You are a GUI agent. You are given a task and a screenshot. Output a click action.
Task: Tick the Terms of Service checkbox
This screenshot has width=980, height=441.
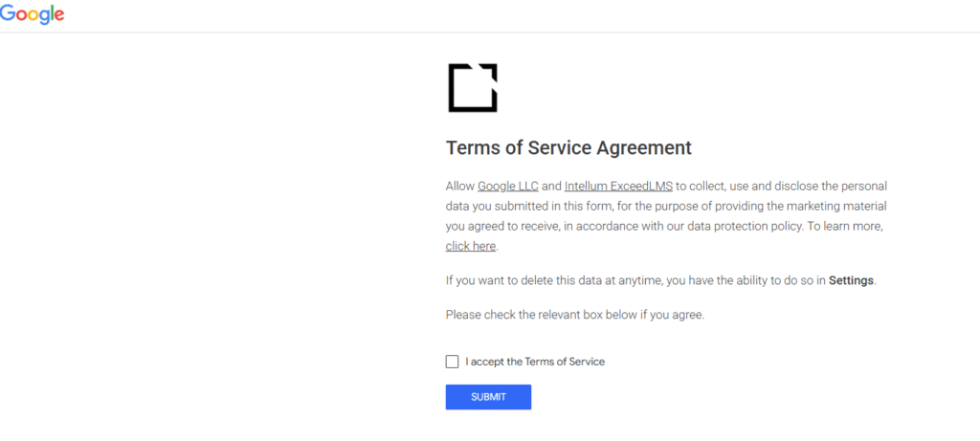(453, 362)
